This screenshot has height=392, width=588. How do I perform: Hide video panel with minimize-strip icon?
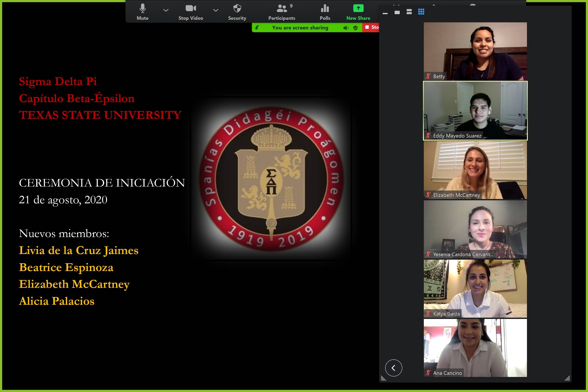pos(385,13)
